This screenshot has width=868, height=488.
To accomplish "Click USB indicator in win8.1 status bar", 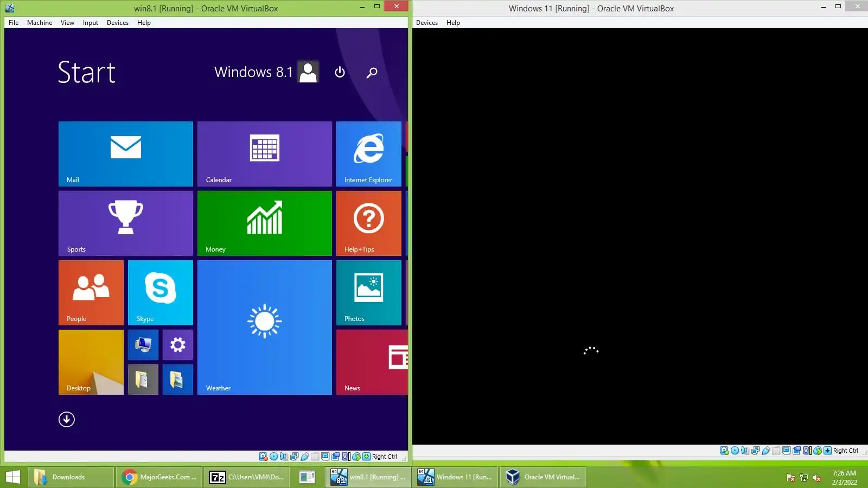I will [305, 457].
